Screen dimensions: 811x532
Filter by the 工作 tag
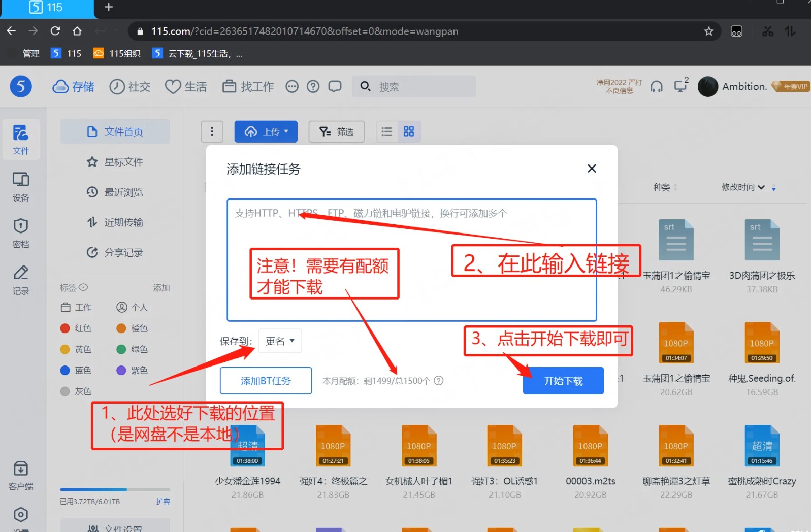[x=77, y=307]
